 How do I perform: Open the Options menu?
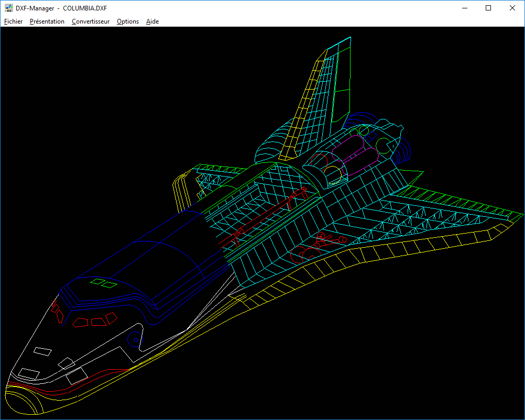point(128,21)
